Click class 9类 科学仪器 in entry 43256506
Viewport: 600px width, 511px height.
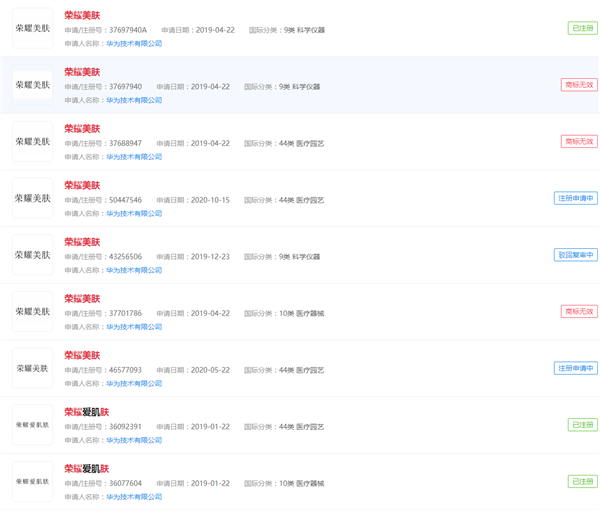(x=299, y=257)
